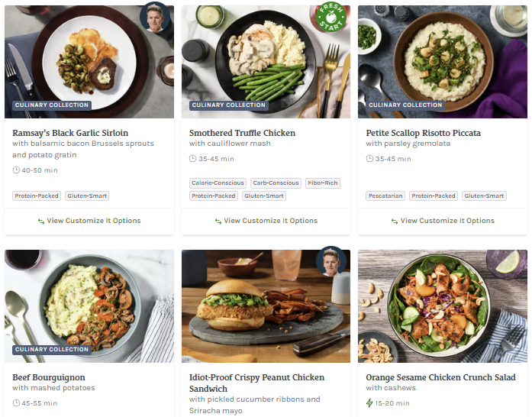Click the swap arrows icon under Ramsay's Sirloin

point(40,221)
